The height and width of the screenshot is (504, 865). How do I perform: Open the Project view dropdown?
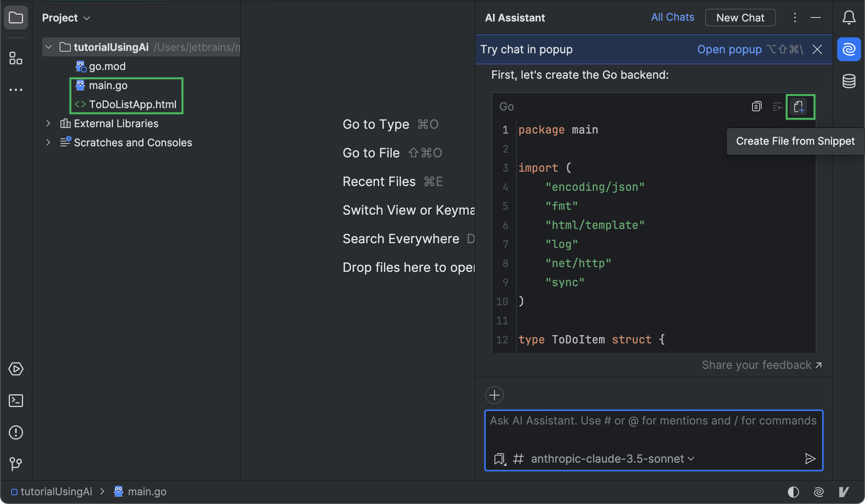click(66, 17)
